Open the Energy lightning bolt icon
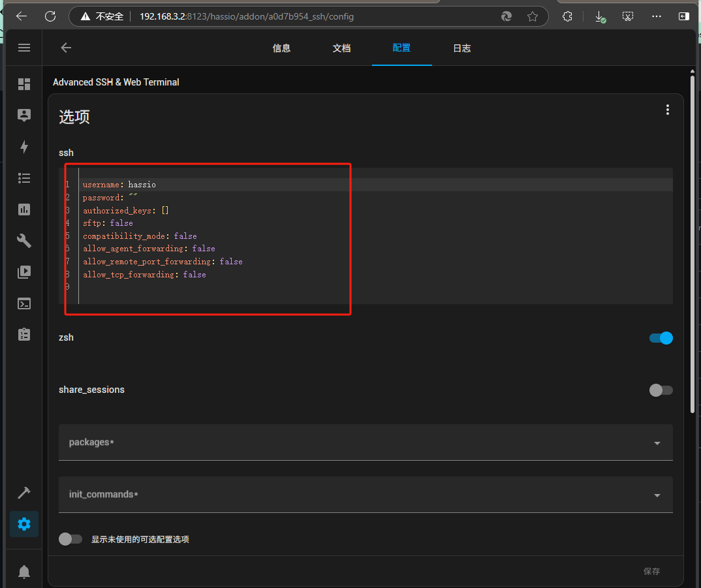701x588 pixels. pos(24,147)
